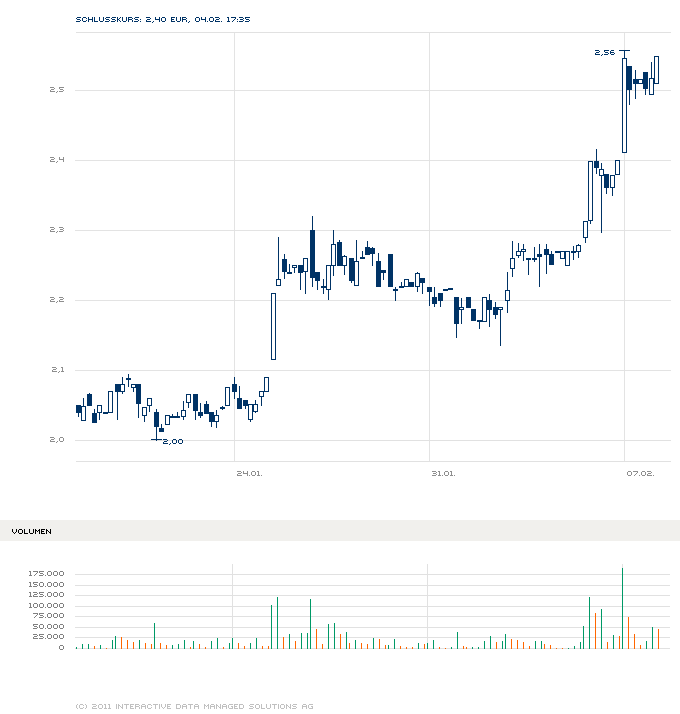Select the 24.01. date label
The height and width of the screenshot is (714, 680).
point(249,473)
